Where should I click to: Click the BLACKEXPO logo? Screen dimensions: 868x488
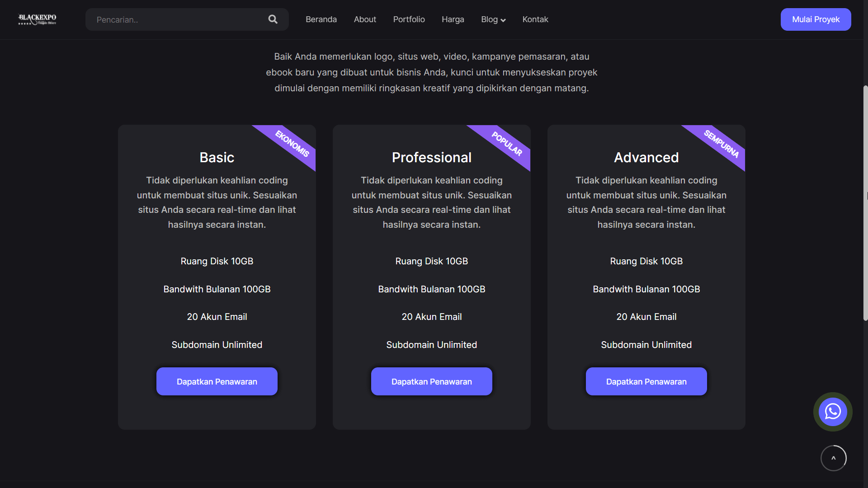tap(37, 19)
